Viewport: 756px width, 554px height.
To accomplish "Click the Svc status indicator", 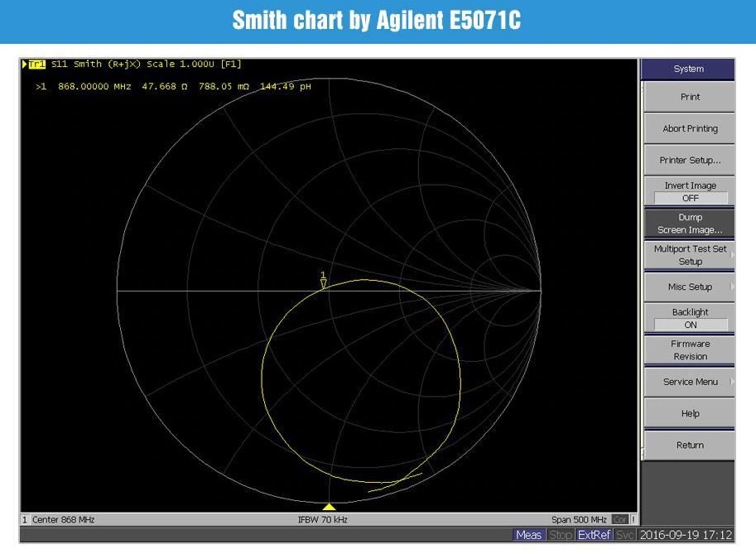I will 625,535.
